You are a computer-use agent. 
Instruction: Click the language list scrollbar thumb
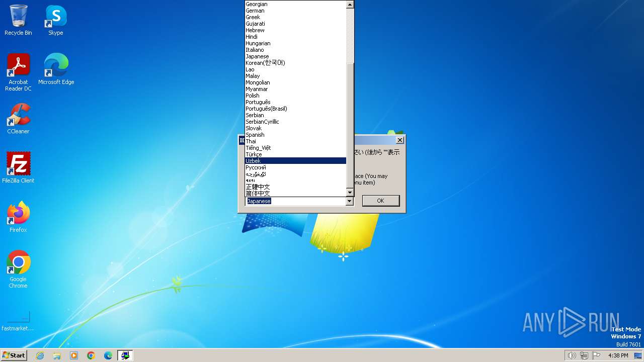point(350,126)
